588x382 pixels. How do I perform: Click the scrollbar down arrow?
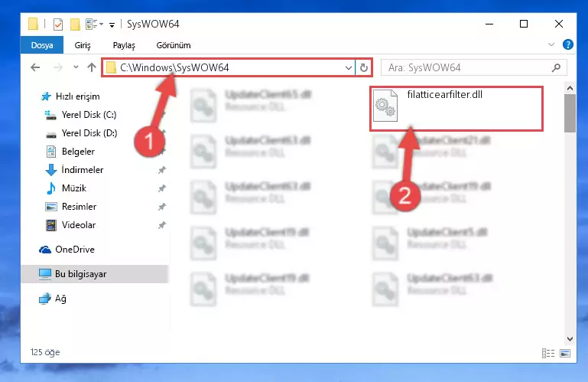coord(570,339)
